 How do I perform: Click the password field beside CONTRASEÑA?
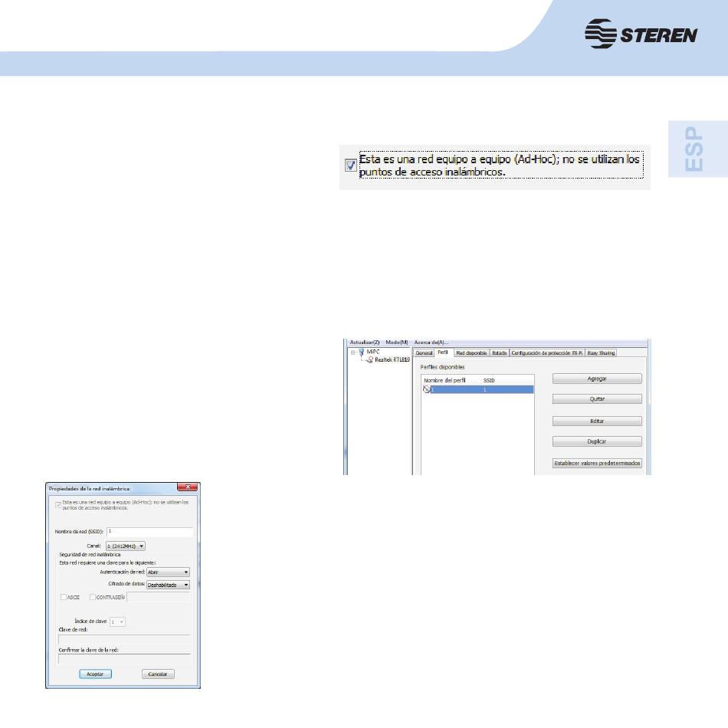(159, 598)
